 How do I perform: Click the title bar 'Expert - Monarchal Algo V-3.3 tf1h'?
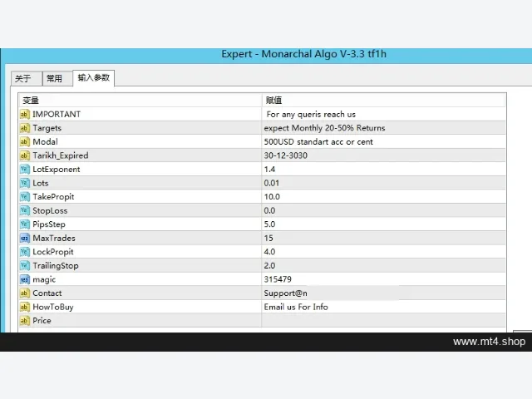303,54
